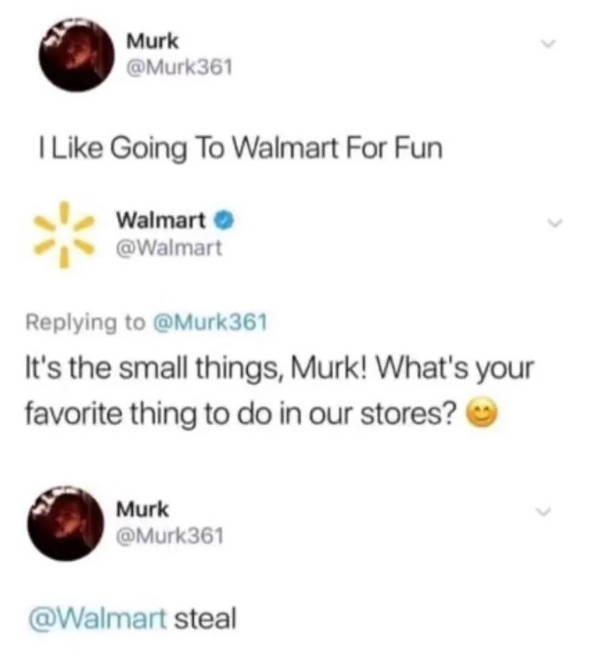Click the word steal in the last tweet
This screenshot has width=600, height=667.
(205, 619)
